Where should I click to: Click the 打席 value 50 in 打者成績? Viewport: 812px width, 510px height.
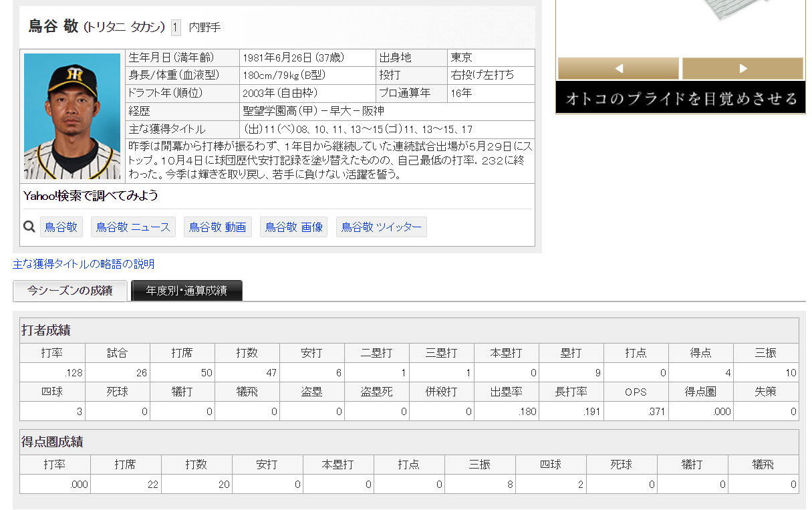[182, 373]
